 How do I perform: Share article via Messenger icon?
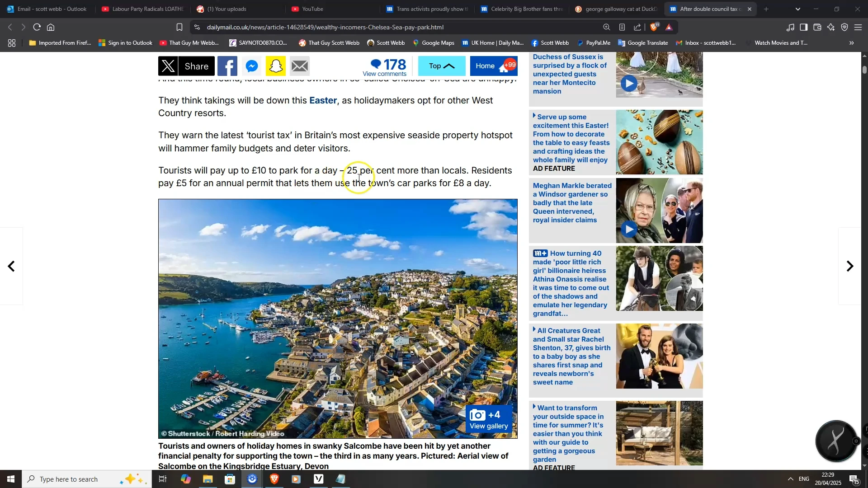[252, 66]
